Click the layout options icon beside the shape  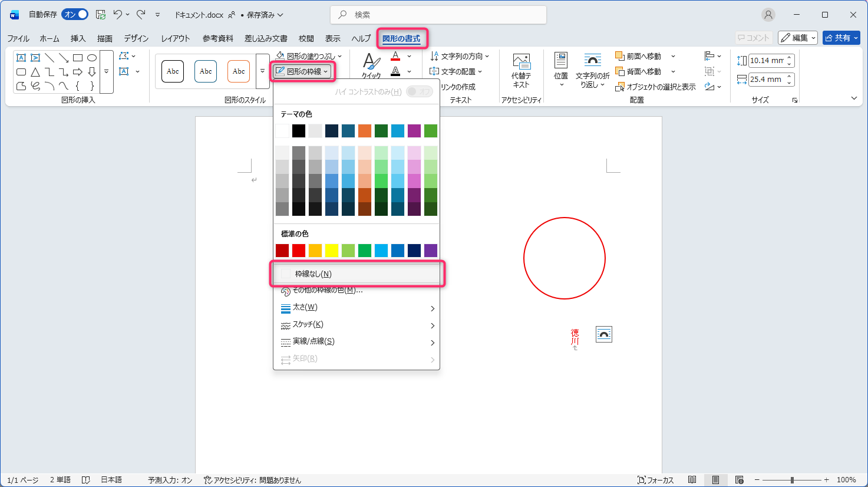[x=603, y=334]
